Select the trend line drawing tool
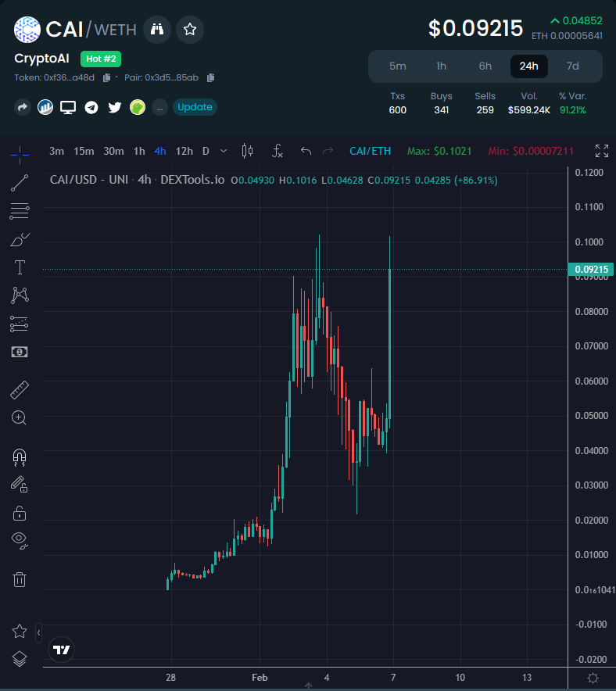 pos(20,183)
